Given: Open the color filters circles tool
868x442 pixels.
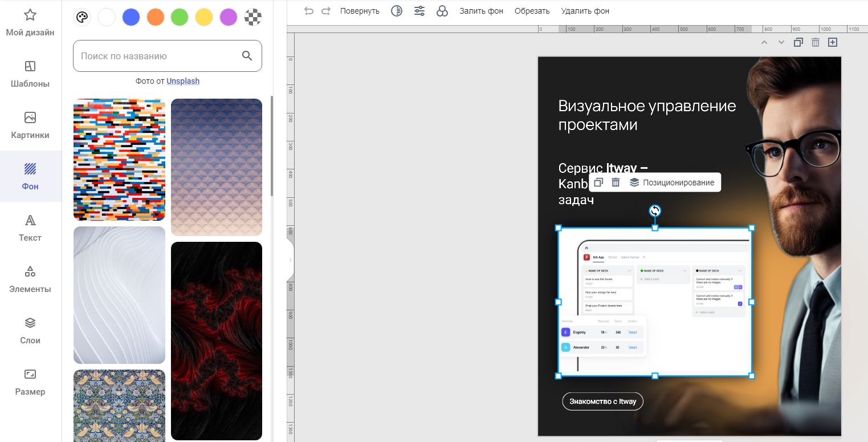Looking at the screenshot, I should tap(442, 11).
